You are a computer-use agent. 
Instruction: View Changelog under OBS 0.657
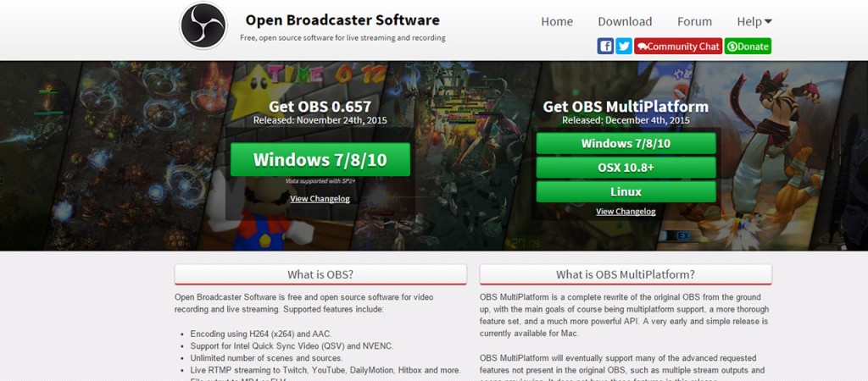[320, 198]
